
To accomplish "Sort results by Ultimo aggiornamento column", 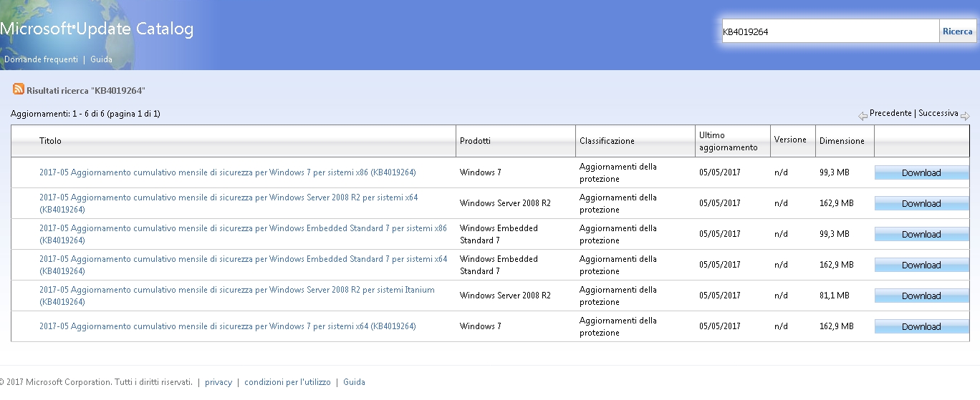I will click(x=728, y=141).
